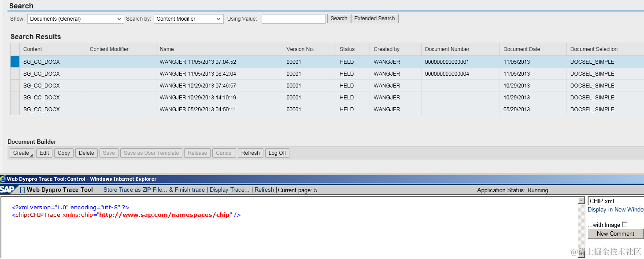Click the Internet Explorer icon in title bar
The height and width of the screenshot is (259, 644).
tap(3, 179)
